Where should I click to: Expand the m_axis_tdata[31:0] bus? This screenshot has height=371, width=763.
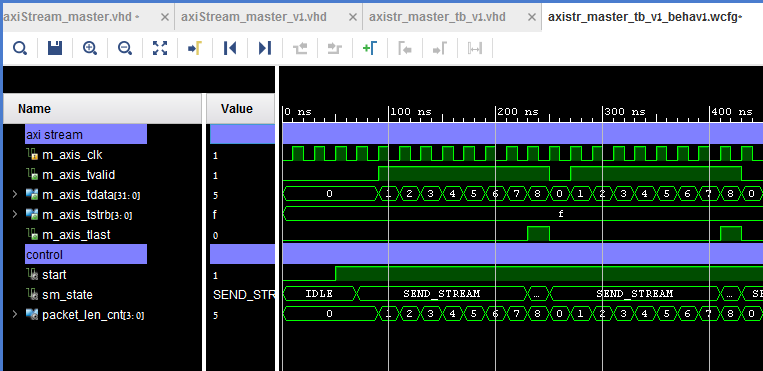tap(15, 195)
